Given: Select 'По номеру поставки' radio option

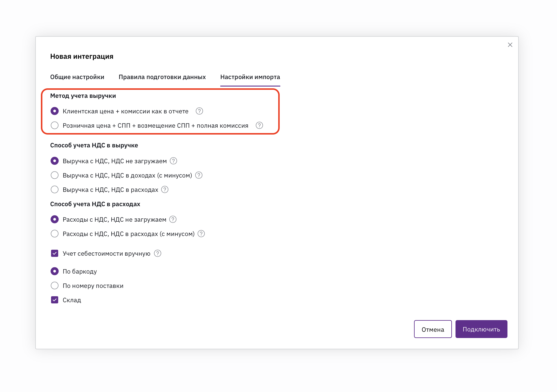Looking at the screenshot, I should (55, 285).
